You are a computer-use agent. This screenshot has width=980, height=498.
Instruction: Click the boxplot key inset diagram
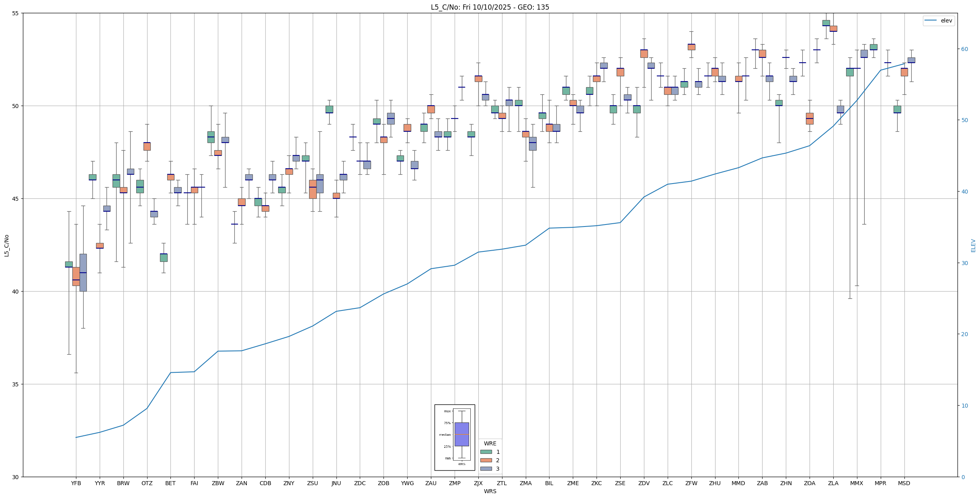point(455,437)
